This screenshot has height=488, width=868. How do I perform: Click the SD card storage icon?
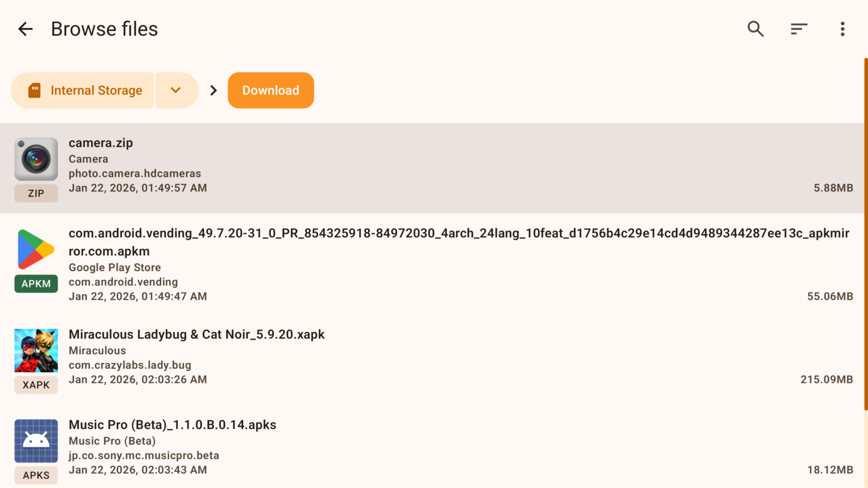34,90
